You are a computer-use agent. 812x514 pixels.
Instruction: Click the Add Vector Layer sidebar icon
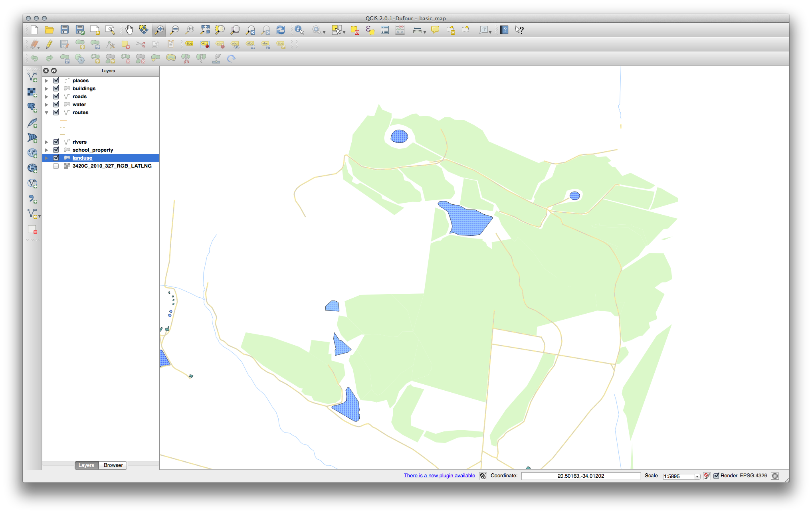32,77
